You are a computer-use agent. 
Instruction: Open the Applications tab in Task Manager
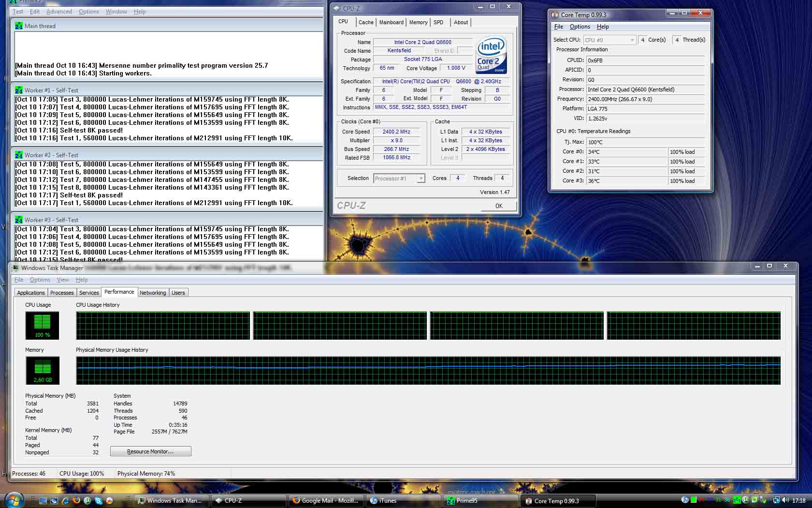[x=31, y=293]
